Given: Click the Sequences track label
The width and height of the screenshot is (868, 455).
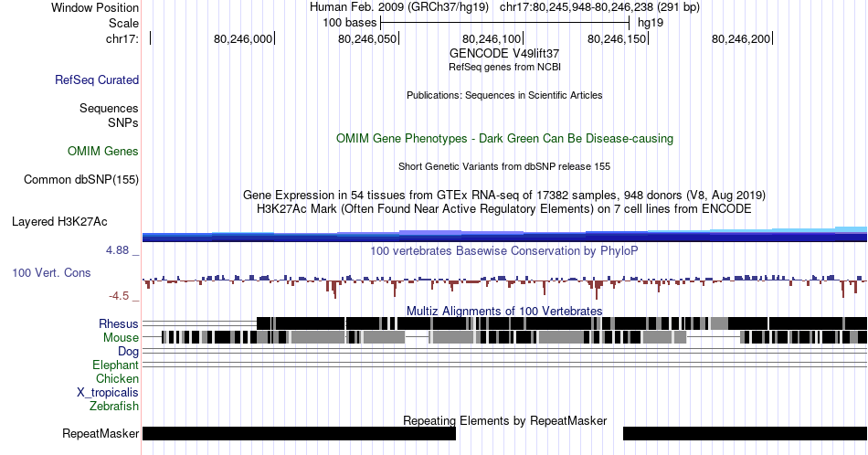Looking at the screenshot, I should 109,108.
